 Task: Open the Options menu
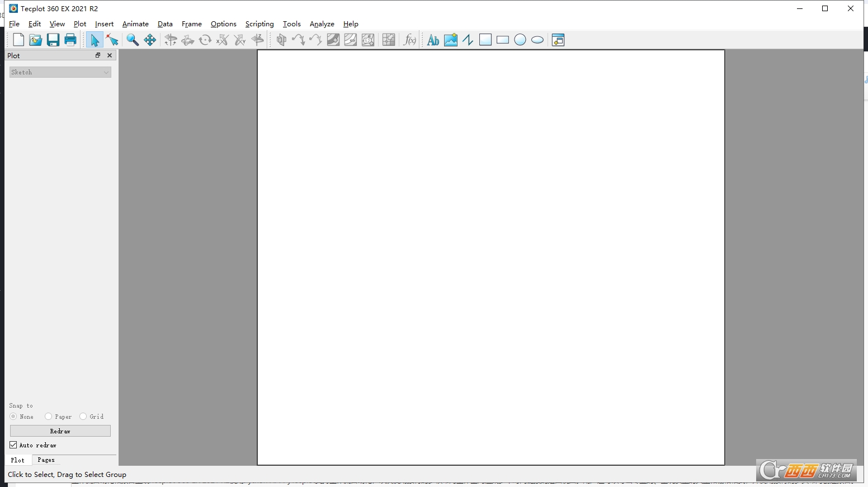pyautogui.click(x=224, y=24)
